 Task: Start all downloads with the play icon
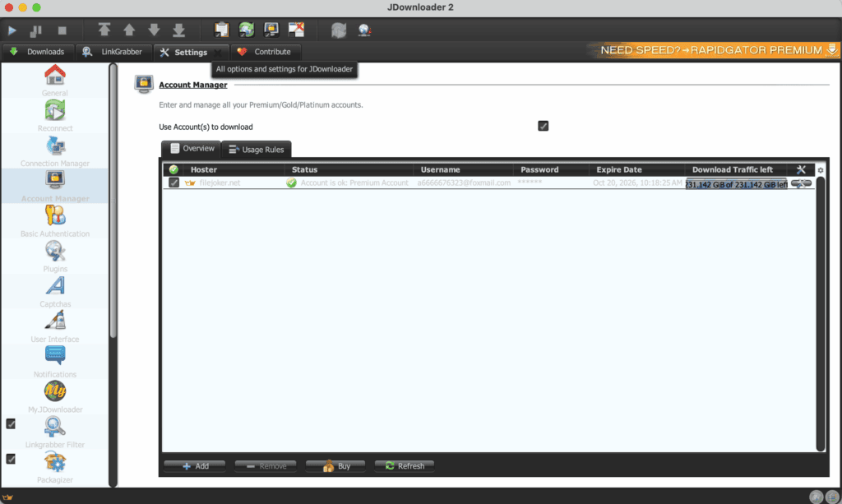click(x=12, y=30)
